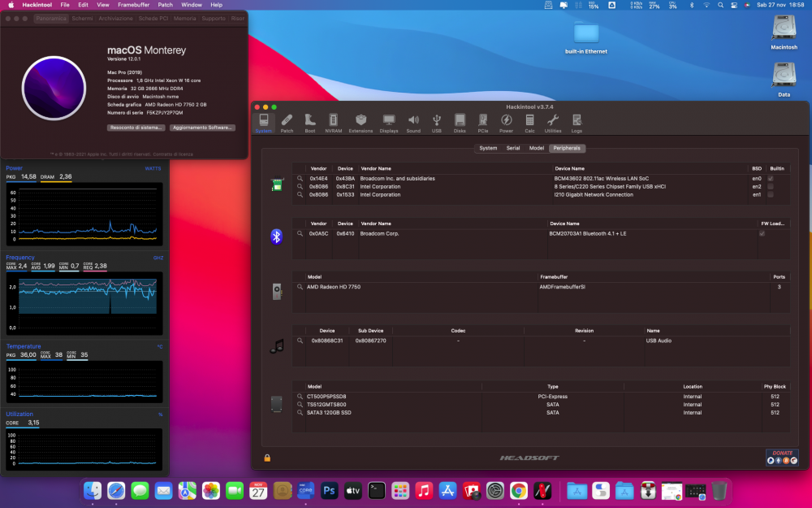The width and height of the screenshot is (812, 508).
Task: Look up the CT500P5SSD8 disk magnifier
Action: [x=300, y=397]
